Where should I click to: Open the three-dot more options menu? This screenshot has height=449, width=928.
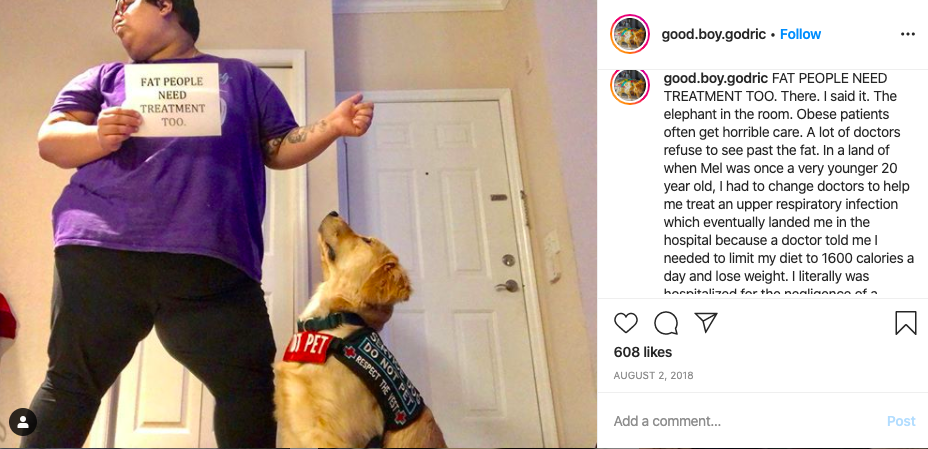(x=908, y=34)
